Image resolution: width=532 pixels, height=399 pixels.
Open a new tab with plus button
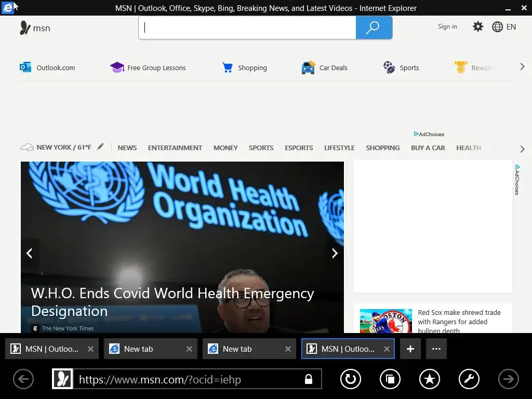click(x=410, y=349)
